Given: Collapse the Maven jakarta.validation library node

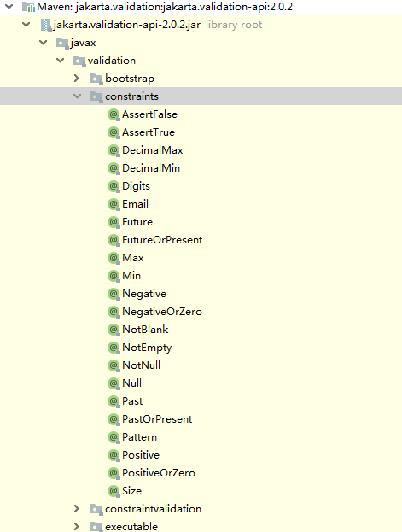Looking at the screenshot, I should (x=9, y=7).
